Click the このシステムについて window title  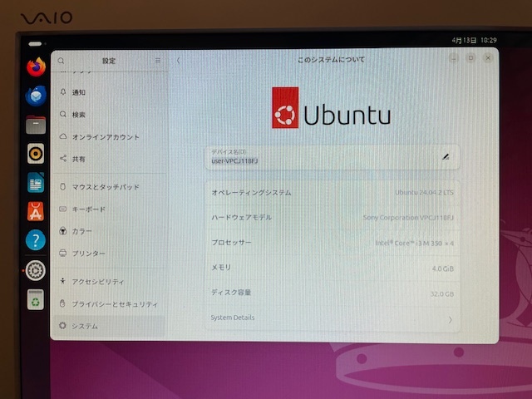click(x=331, y=60)
